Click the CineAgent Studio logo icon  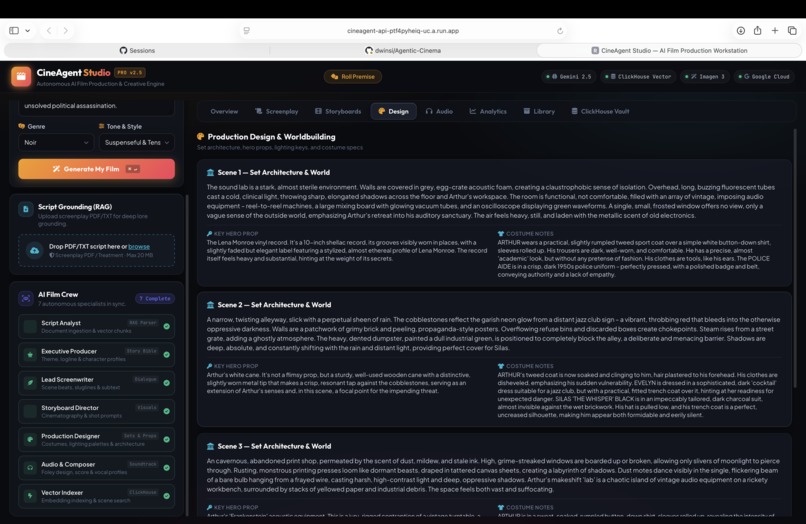pos(21,77)
